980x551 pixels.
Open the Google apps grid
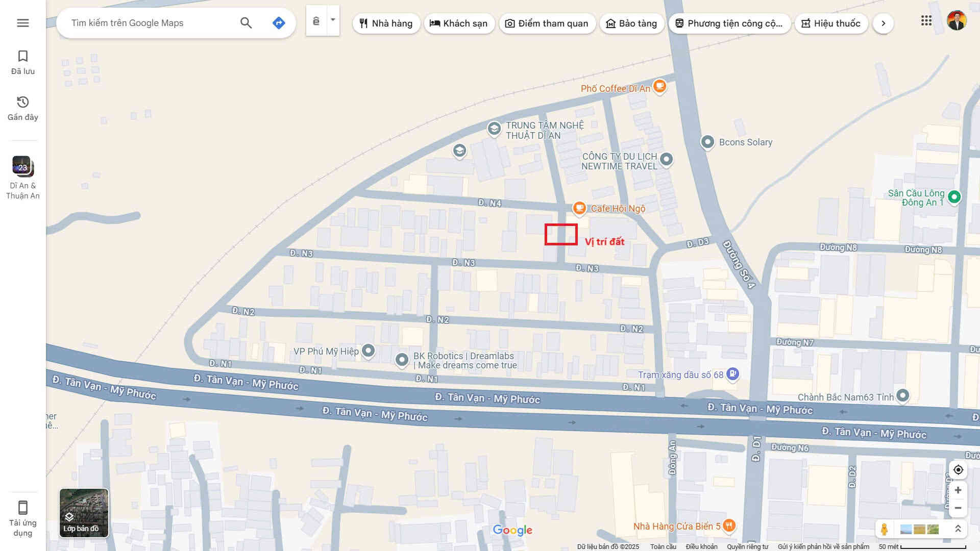pyautogui.click(x=926, y=21)
